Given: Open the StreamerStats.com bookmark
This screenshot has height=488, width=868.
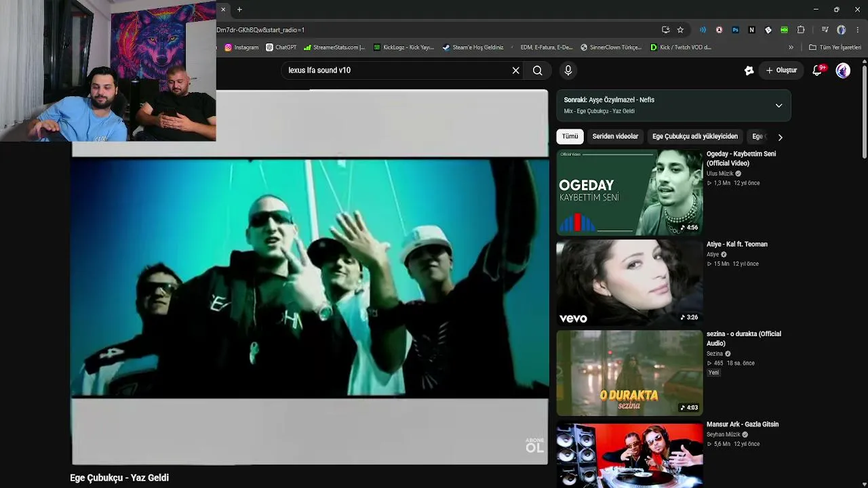Looking at the screenshot, I should pos(334,47).
